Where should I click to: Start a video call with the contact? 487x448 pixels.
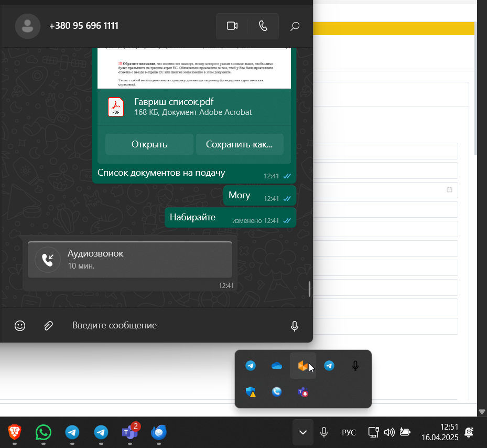pos(232,26)
